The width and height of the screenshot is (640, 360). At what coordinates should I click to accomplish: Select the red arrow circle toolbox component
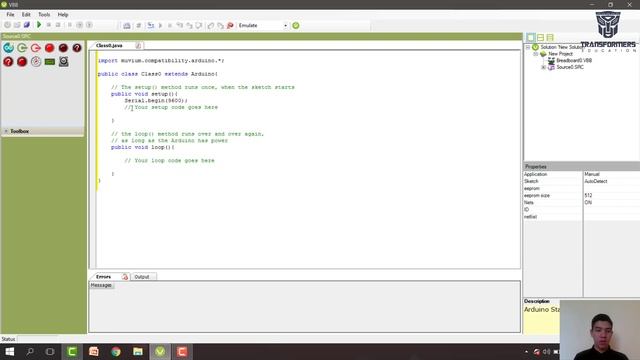(x=36, y=48)
